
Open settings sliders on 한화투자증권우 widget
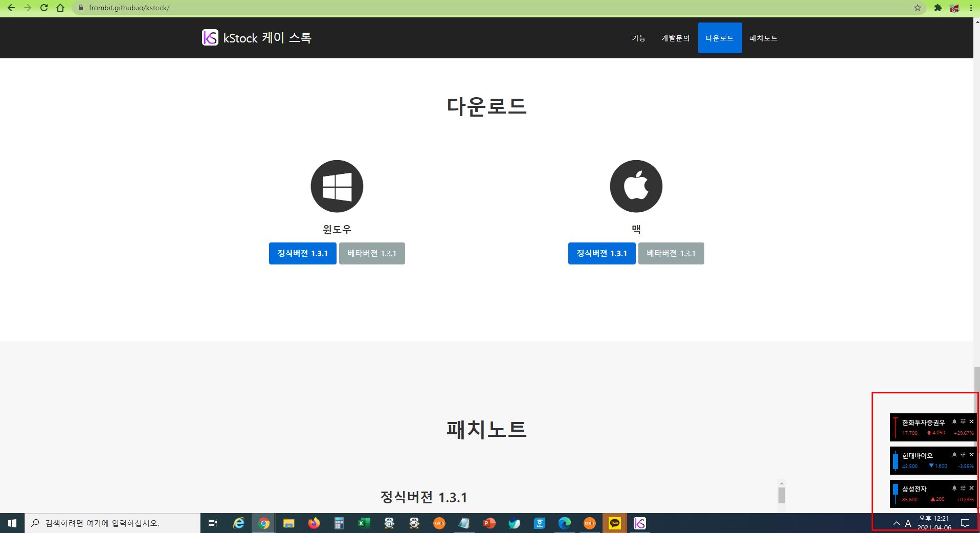[963, 421]
